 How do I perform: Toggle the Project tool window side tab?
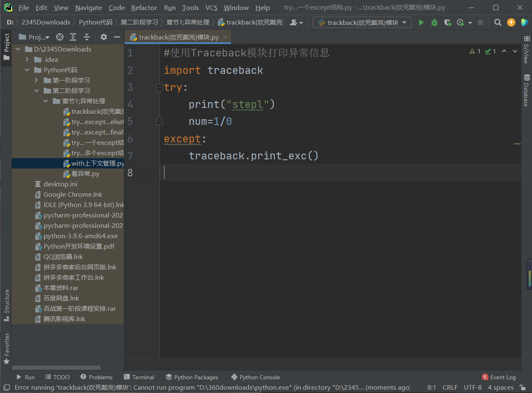(x=6, y=47)
